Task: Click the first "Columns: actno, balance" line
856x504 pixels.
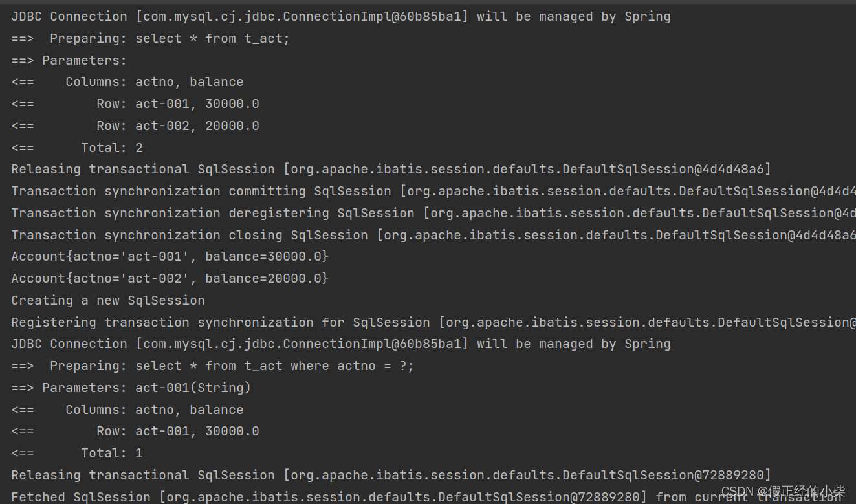Action: coord(127,82)
